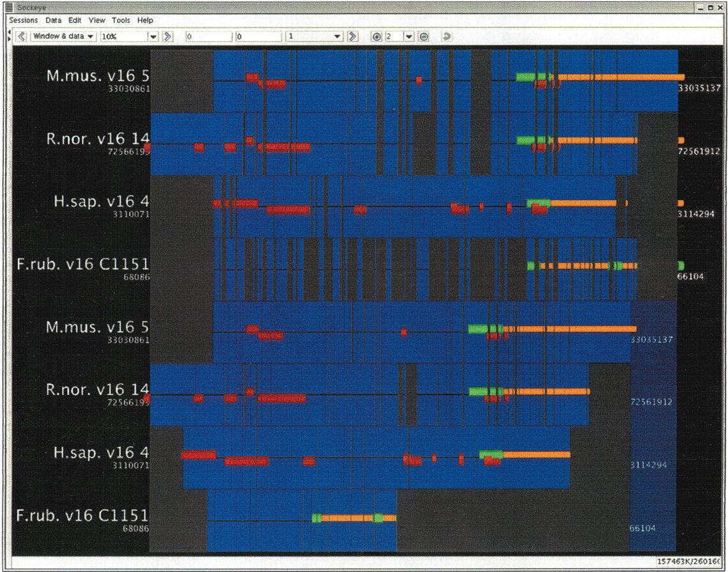
Task: Click the go chevron beside the '1' dropdown
Action: coord(353,36)
